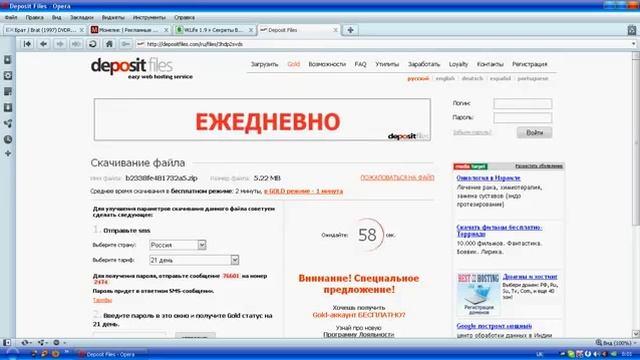This screenshot has height=360, width=640.
Task: Open the Закладки menu
Action: tap(82, 18)
